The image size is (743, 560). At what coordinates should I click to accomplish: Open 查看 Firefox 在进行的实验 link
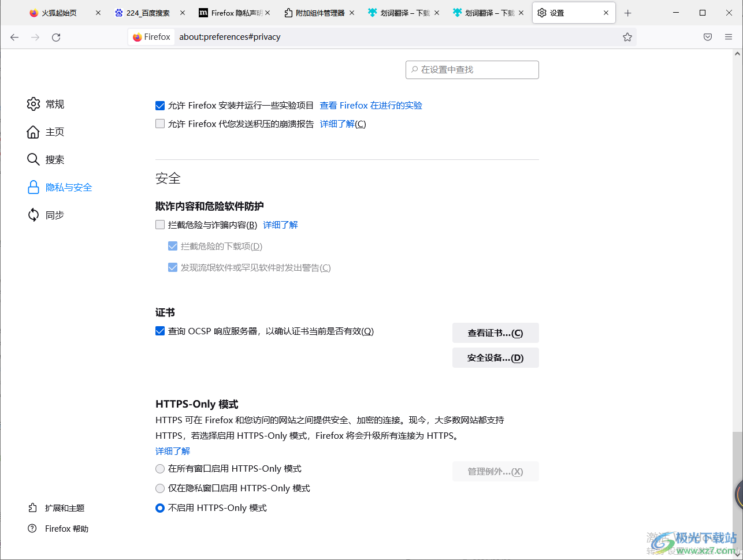coord(371,106)
